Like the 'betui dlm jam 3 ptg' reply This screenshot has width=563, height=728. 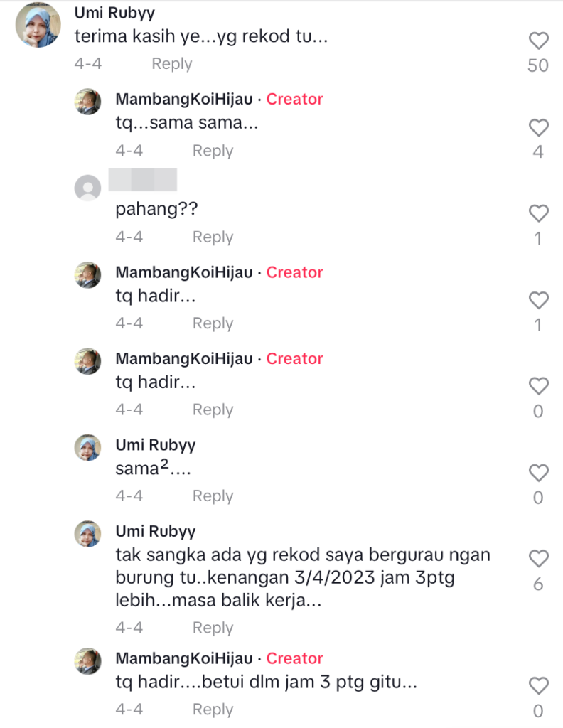pos(539,686)
